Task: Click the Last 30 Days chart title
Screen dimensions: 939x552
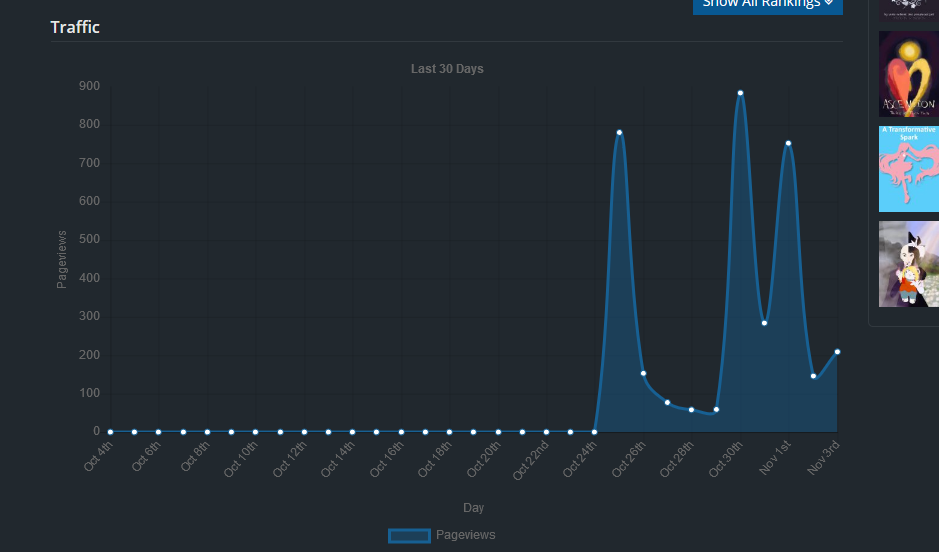Action: (x=447, y=69)
